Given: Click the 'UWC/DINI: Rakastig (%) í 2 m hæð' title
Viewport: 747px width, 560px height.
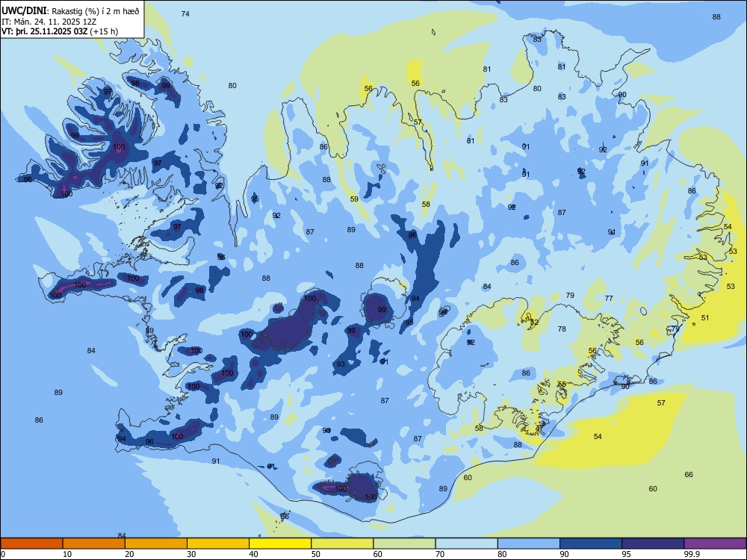Looking at the screenshot, I should [70, 10].
